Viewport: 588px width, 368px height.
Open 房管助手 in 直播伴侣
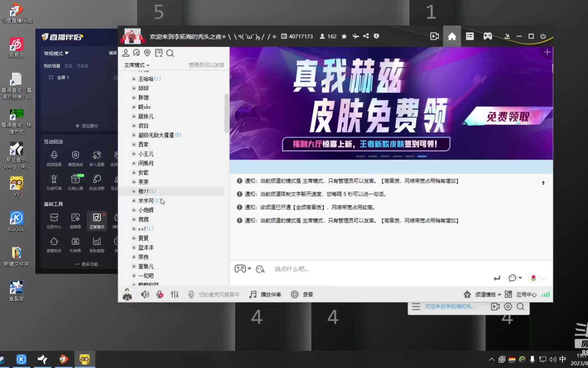point(54,245)
